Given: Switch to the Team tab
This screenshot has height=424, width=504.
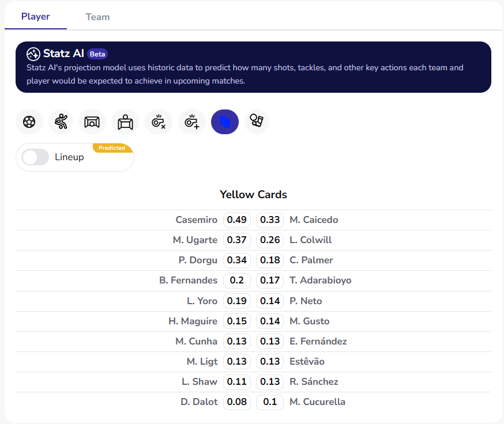Looking at the screenshot, I should coord(97,17).
